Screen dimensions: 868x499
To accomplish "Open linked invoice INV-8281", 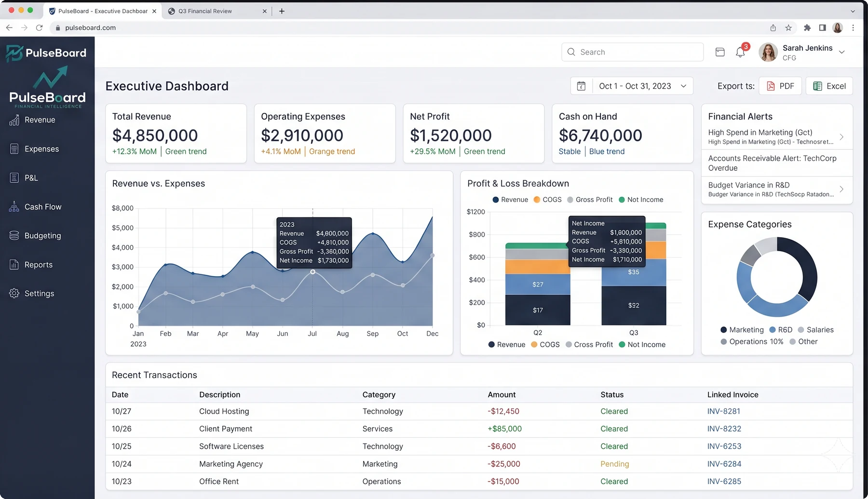I will click(723, 411).
